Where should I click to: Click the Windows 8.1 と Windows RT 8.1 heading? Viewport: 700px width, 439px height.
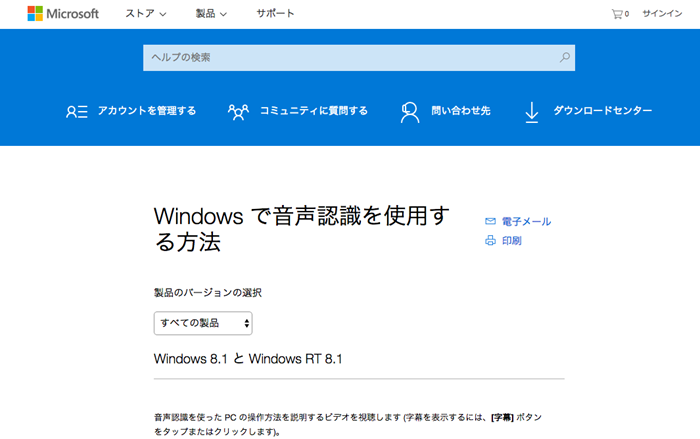[x=248, y=359]
